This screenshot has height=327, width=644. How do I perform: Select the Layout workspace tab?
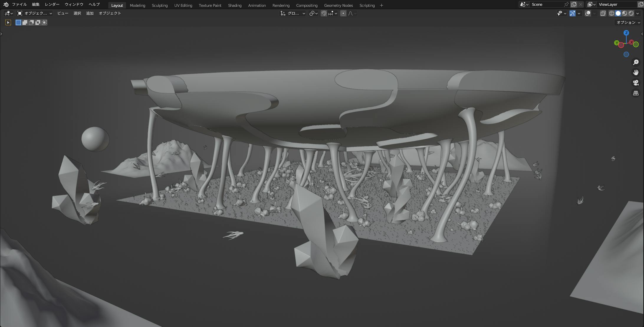117,5
